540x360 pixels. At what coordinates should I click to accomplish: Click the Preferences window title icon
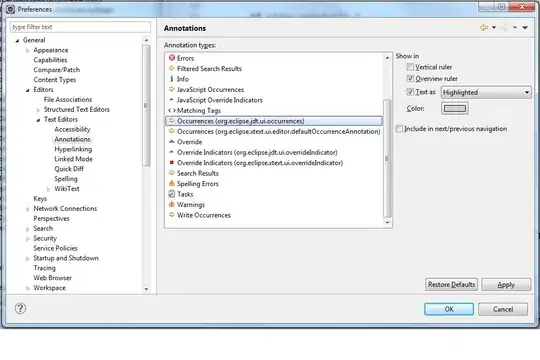click(x=10, y=9)
